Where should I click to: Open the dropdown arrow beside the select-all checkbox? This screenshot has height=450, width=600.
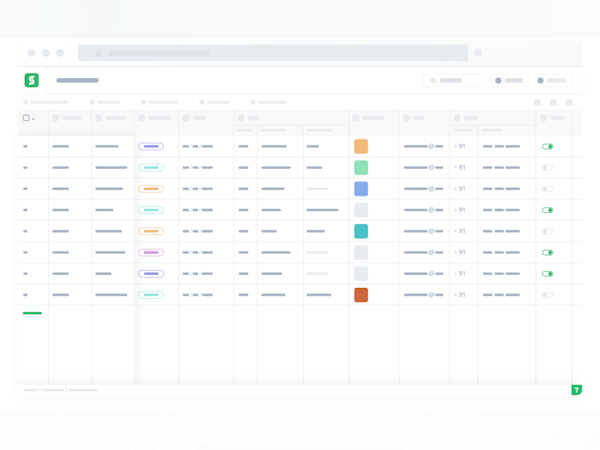[x=33, y=119]
